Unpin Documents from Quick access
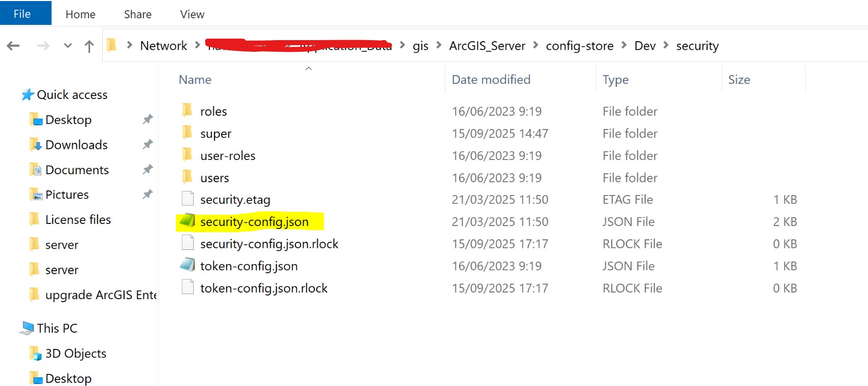868x386 pixels. tap(147, 169)
